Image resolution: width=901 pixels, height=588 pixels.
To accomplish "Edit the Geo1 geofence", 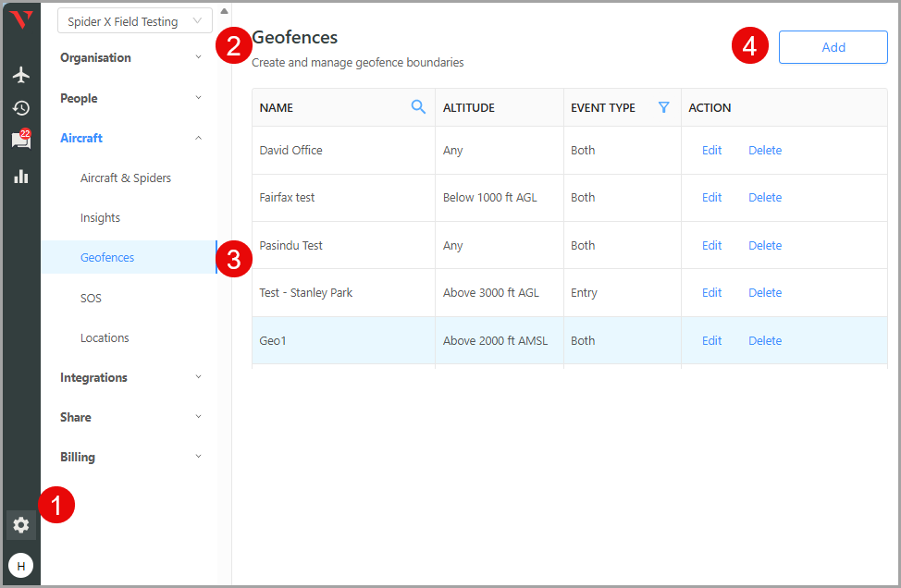I will [711, 340].
